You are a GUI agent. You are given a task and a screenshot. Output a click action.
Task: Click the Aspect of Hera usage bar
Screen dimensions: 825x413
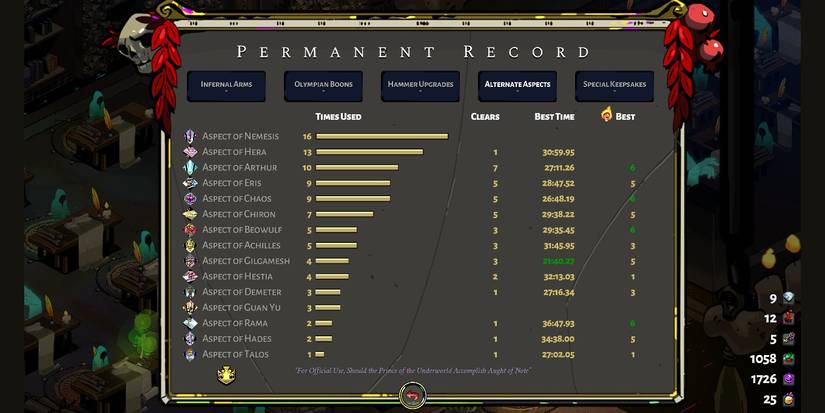370,152
